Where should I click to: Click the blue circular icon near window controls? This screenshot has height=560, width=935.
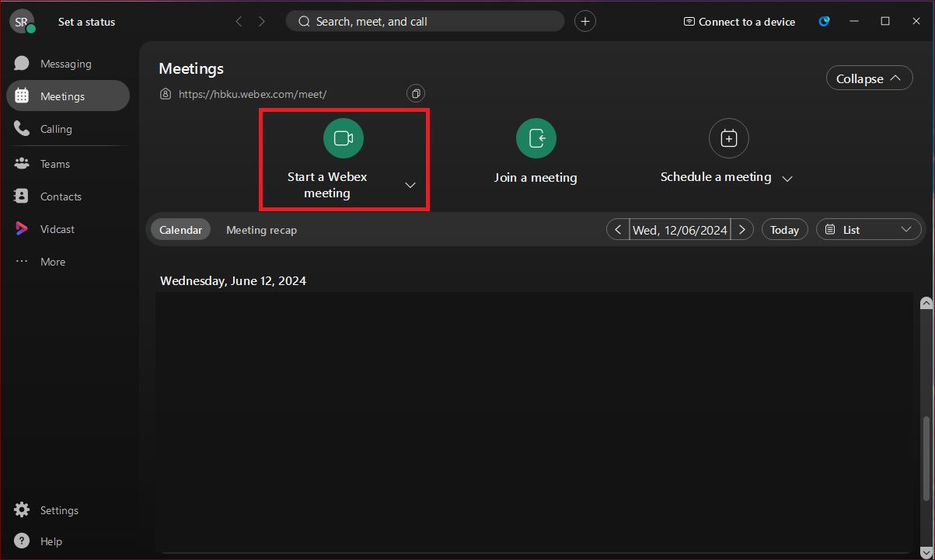click(x=825, y=22)
